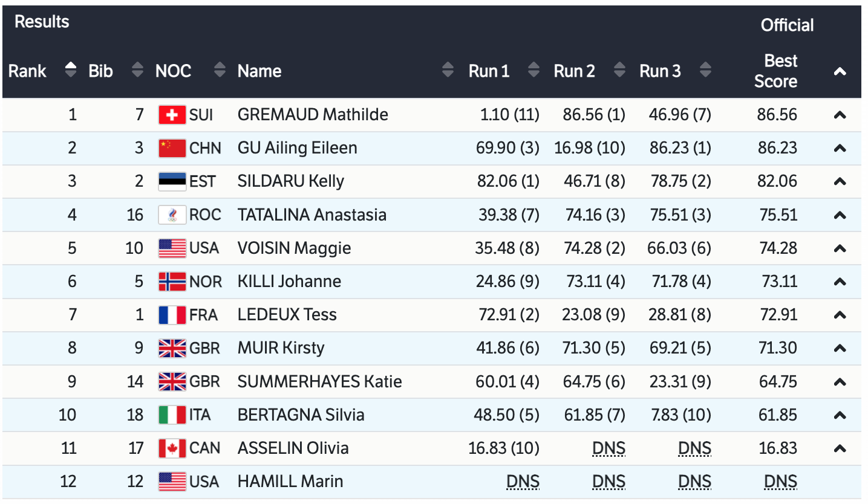Sort results by the Rank column arrows
868x504 pixels.
click(71, 71)
